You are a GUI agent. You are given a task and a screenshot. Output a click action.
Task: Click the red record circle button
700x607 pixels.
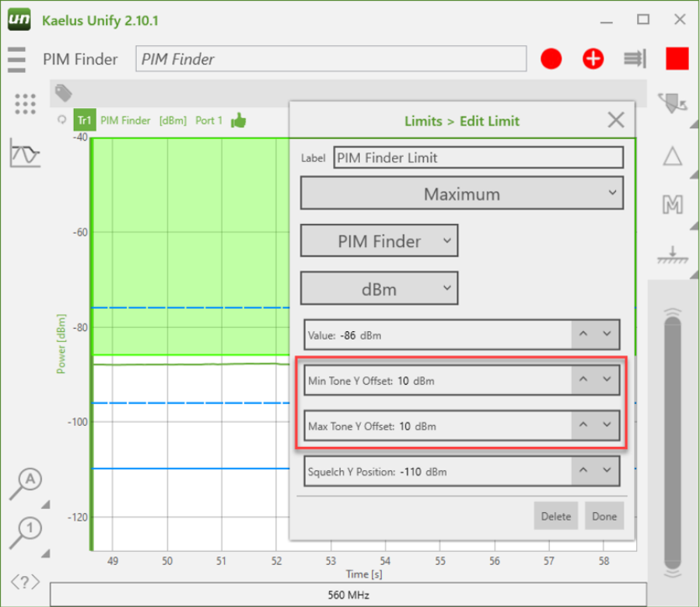[x=551, y=59]
